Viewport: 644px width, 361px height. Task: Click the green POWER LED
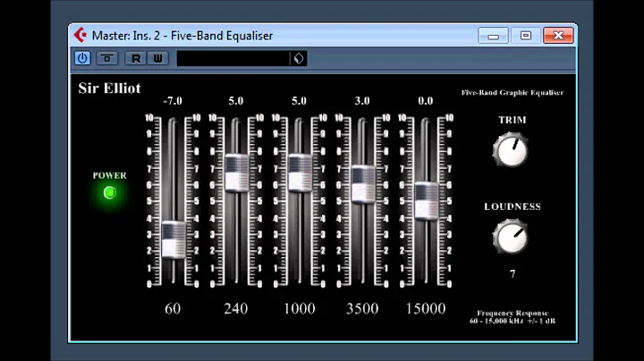point(110,192)
